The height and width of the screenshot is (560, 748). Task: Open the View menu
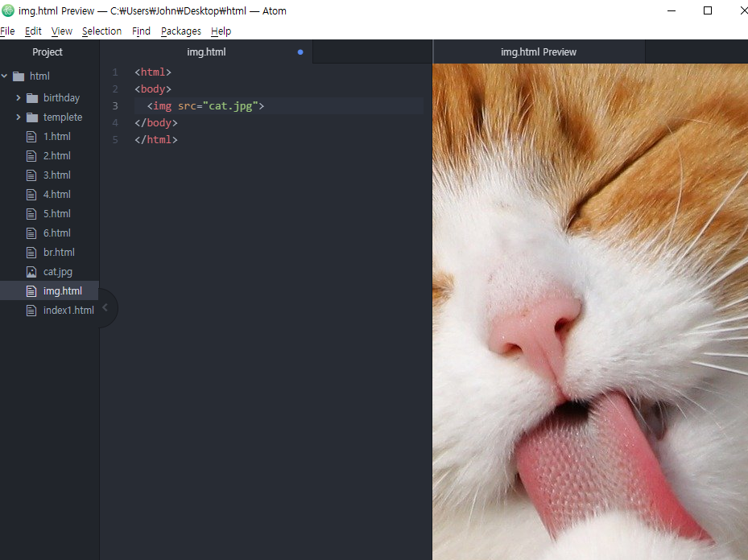(x=62, y=31)
